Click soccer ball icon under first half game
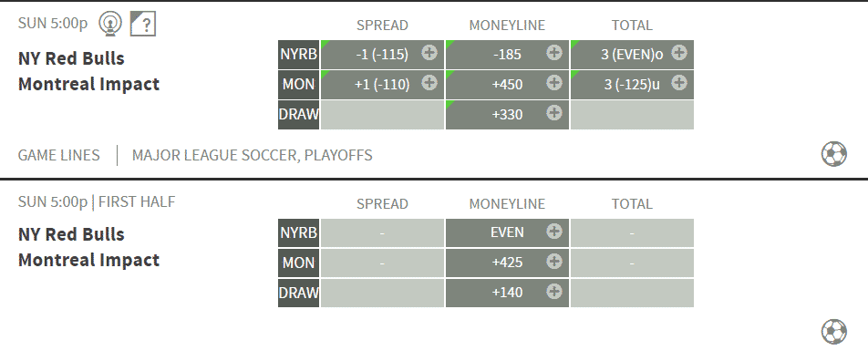Image resolution: width=868 pixels, height=361 pixels. (833, 332)
